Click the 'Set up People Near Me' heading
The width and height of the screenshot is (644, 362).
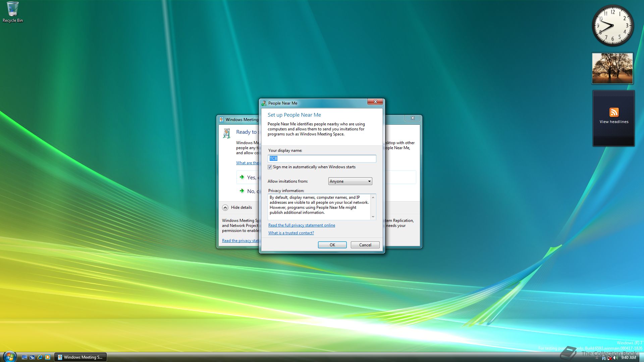(x=294, y=115)
